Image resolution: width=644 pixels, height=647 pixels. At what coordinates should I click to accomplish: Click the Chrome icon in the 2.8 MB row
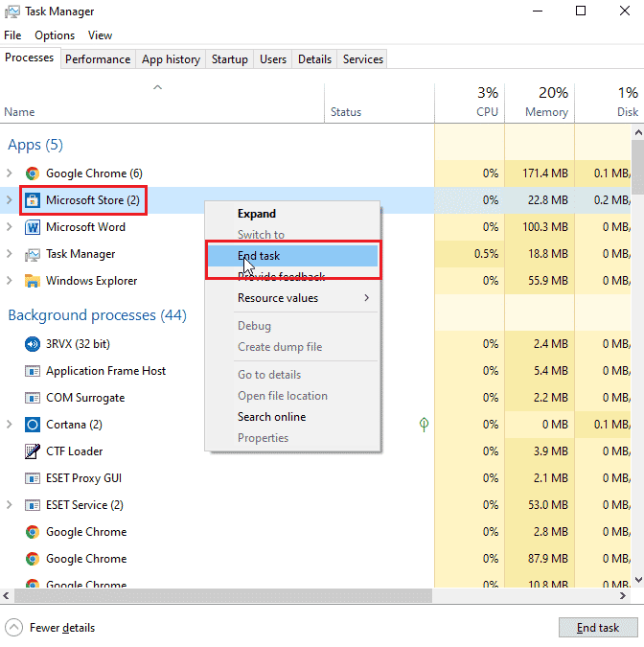click(x=33, y=532)
